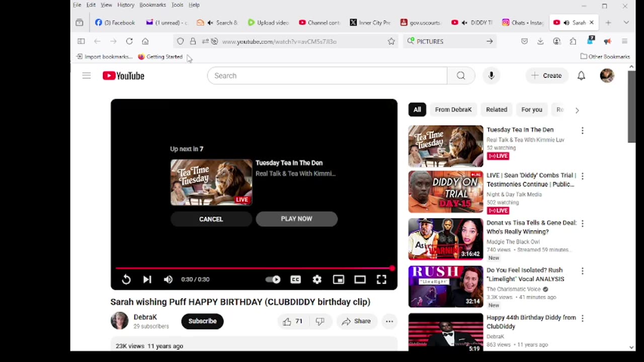Open a new browser tab
Image resolution: width=644 pixels, height=362 pixels.
coord(608,23)
